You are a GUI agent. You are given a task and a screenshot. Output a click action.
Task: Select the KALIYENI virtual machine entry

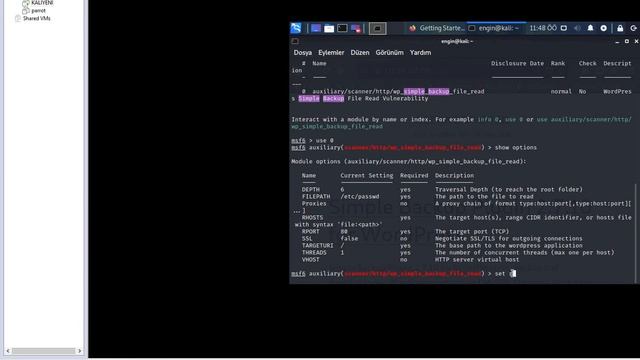coord(42,3)
